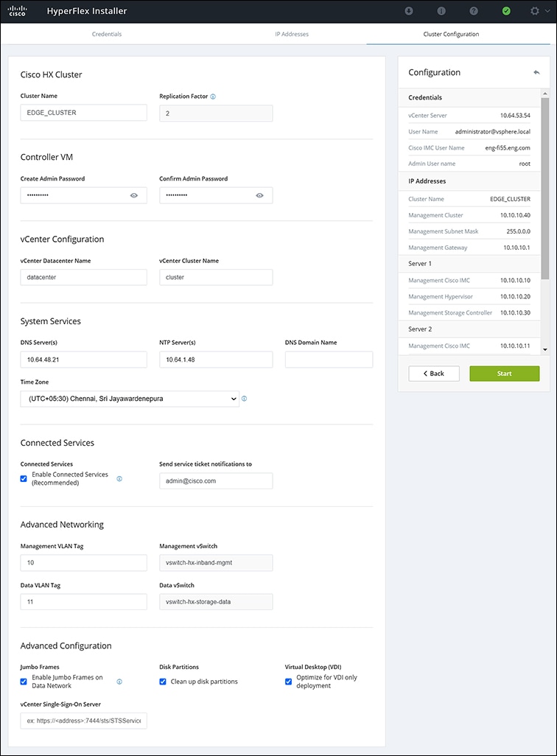Click the Management VLAN Tag field
The image size is (557, 756).
coord(83,563)
